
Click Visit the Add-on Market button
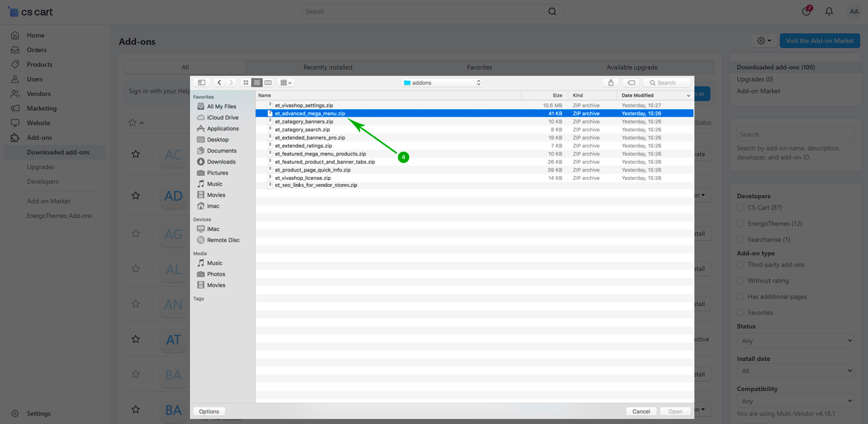click(x=820, y=41)
